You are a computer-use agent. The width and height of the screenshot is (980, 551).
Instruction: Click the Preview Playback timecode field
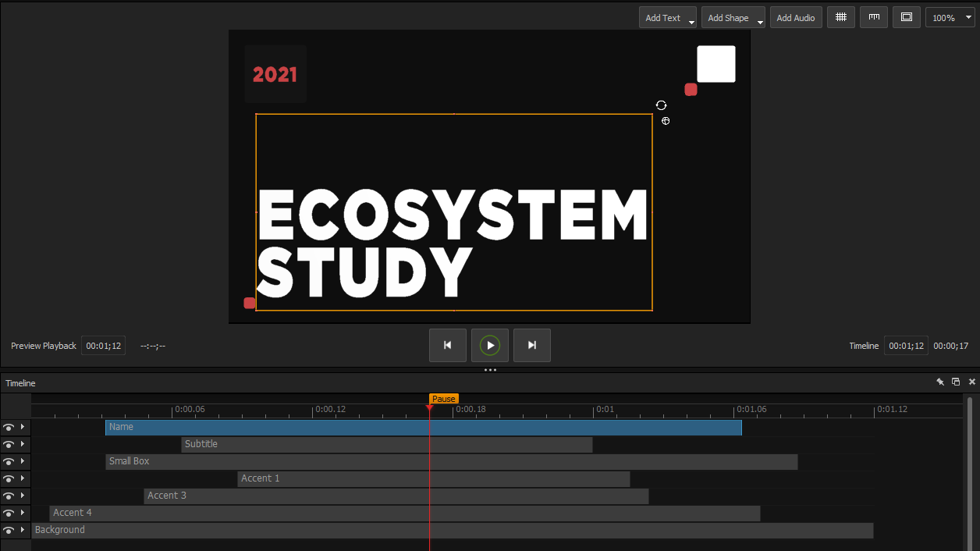point(103,346)
